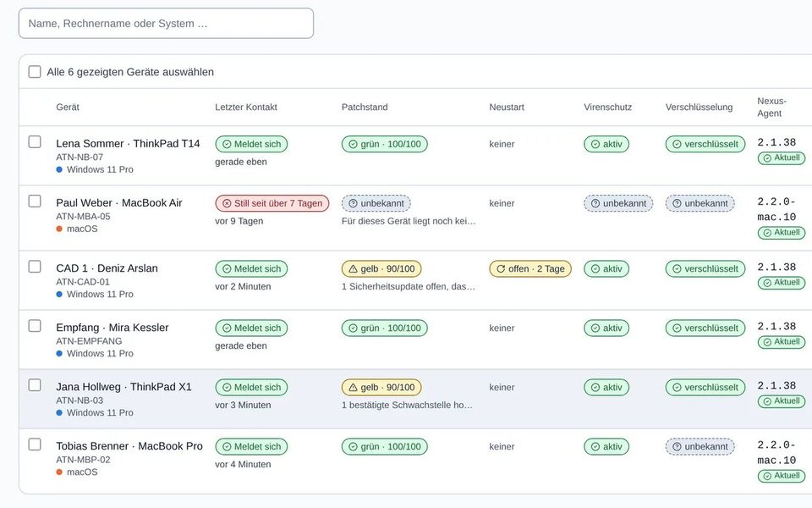Viewport: 812px width, 508px height.
Task: Click hostname 'ATN-EMPFANG'
Action: [89, 341]
